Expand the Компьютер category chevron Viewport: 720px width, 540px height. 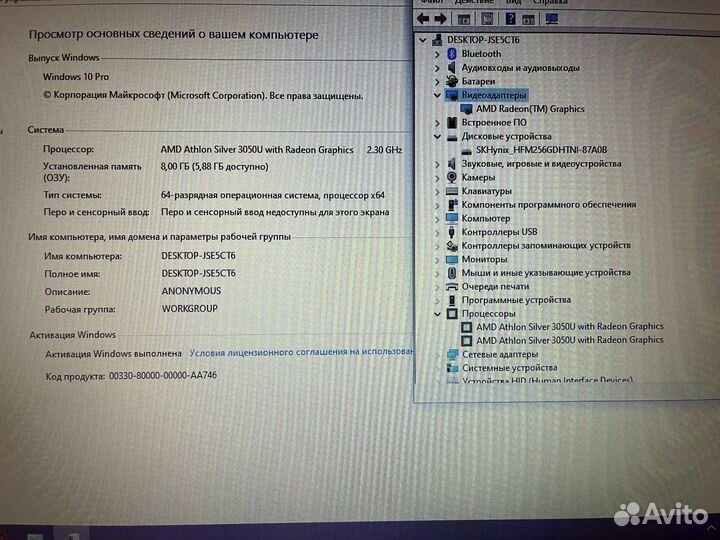(x=437, y=219)
